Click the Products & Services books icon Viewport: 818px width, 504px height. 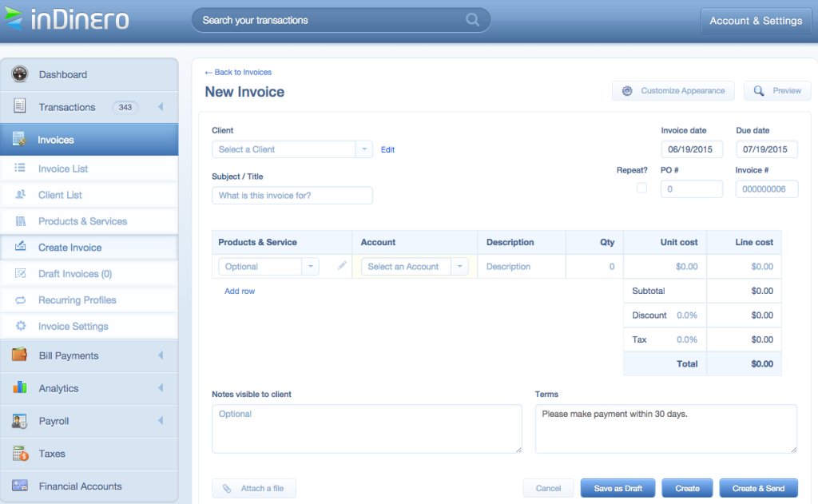click(20, 221)
